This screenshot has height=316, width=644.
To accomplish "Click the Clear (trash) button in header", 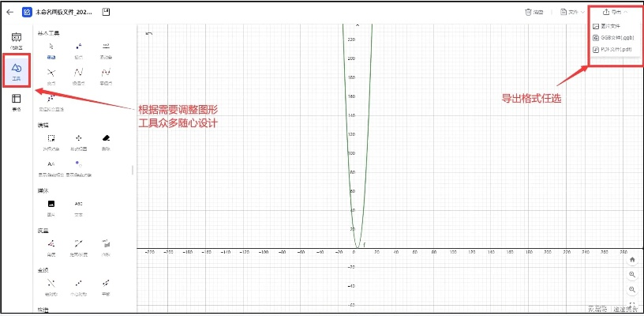I will [x=534, y=12].
